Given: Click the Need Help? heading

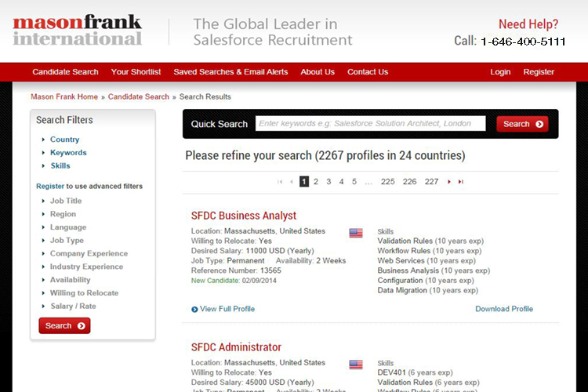Looking at the screenshot, I should pos(528,24).
